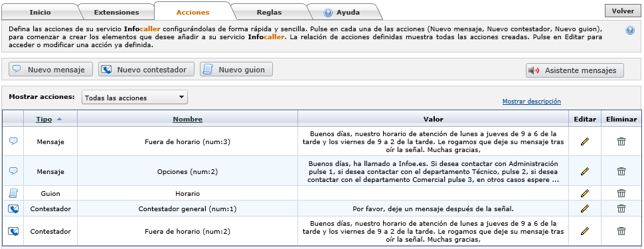The height and width of the screenshot is (249, 644).
Task: Click the Volver button
Action: [x=623, y=11]
